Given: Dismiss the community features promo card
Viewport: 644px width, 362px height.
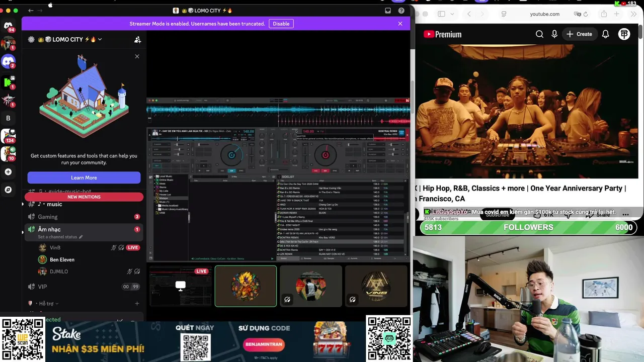Looking at the screenshot, I should tap(137, 56).
